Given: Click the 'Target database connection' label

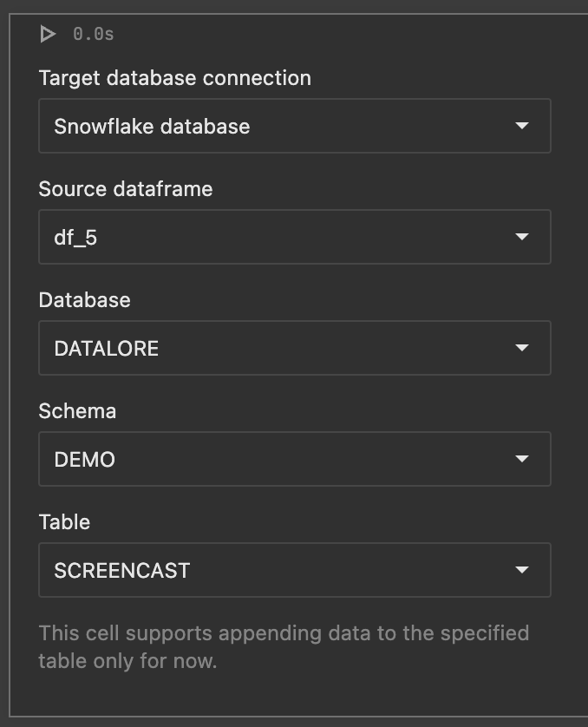Looking at the screenshot, I should pos(175,78).
